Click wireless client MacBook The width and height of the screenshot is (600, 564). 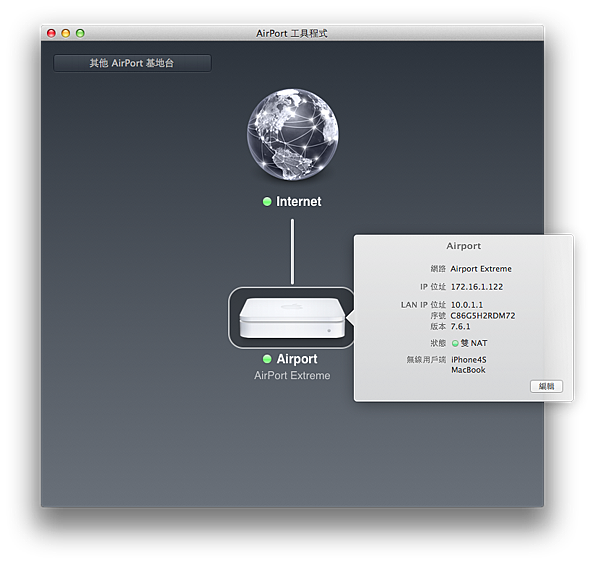coord(468,370)
